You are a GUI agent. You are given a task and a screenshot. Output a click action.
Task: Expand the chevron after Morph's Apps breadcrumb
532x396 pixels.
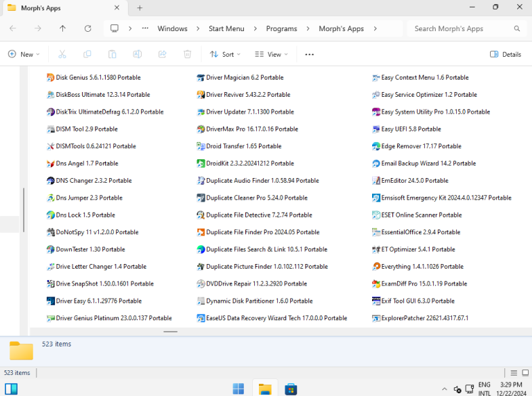coord(375,29)
